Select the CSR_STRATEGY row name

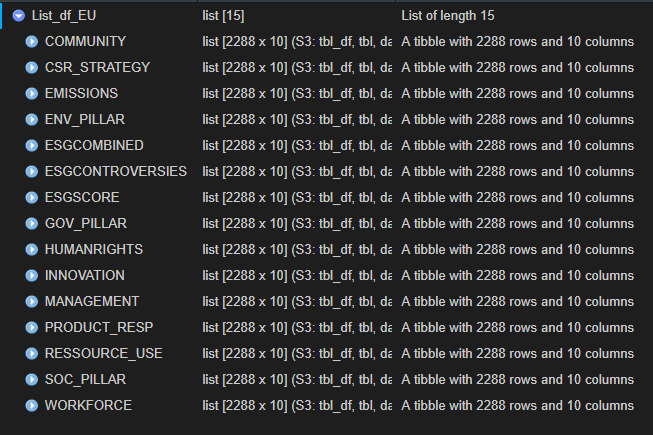(97, 67)
